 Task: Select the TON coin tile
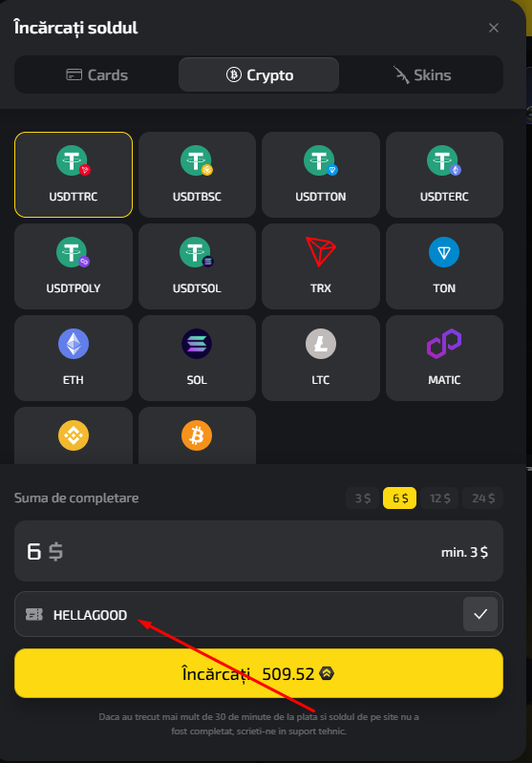coord(444,266)
